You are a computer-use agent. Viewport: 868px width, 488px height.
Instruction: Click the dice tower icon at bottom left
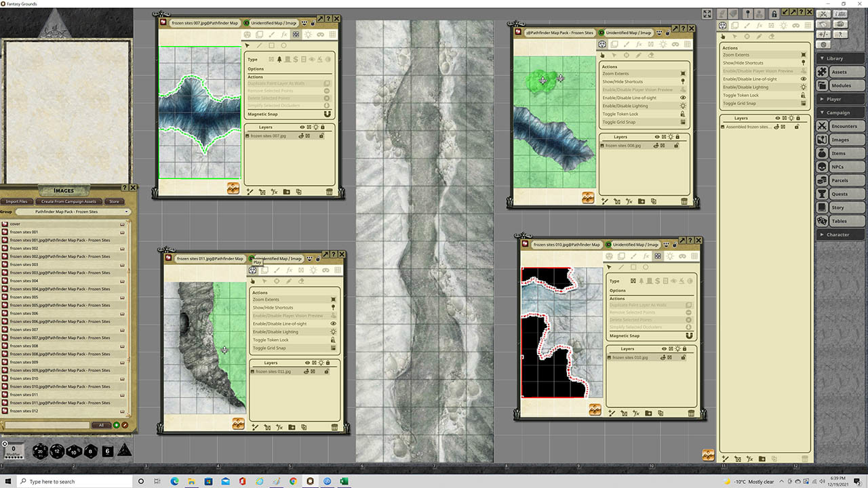pyautogui.click(x=124, y=451)
